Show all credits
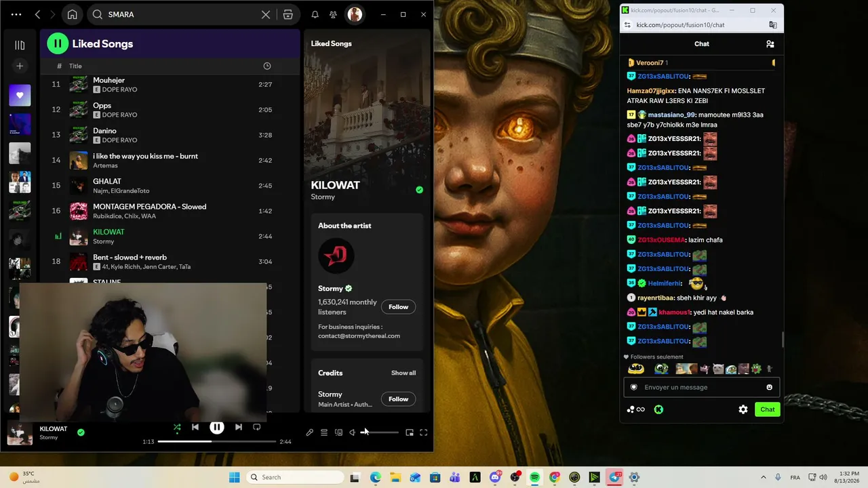 pyautogui.click(x=403, y=373)
